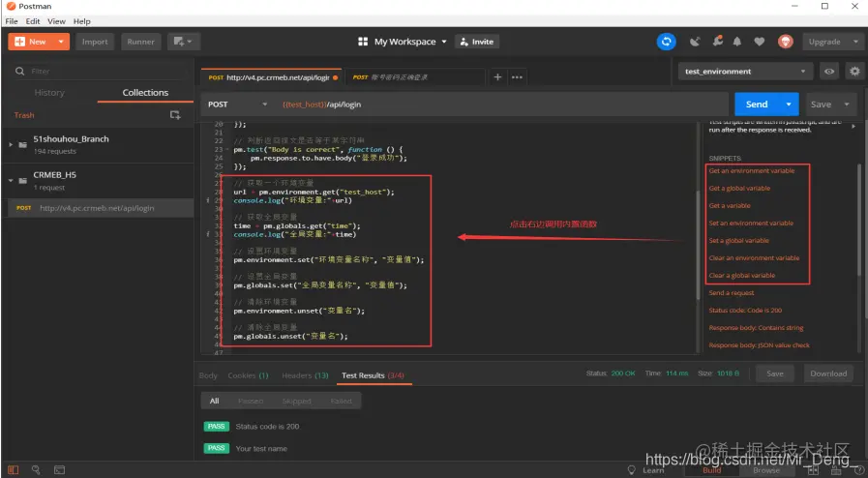Screen dimensions: 868x478
Task: Switch to the Collections sidebar tab
Action: [x=145, y=92]
